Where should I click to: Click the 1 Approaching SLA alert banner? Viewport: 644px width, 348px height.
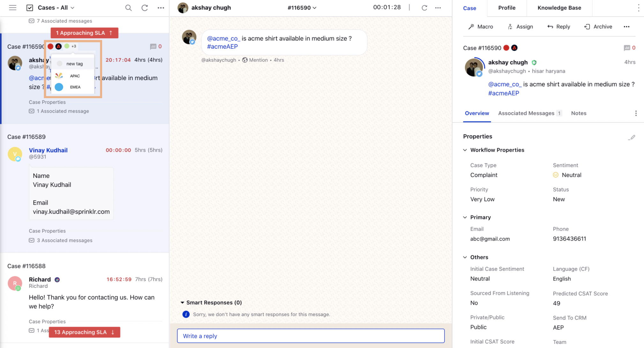coord(84,33)
